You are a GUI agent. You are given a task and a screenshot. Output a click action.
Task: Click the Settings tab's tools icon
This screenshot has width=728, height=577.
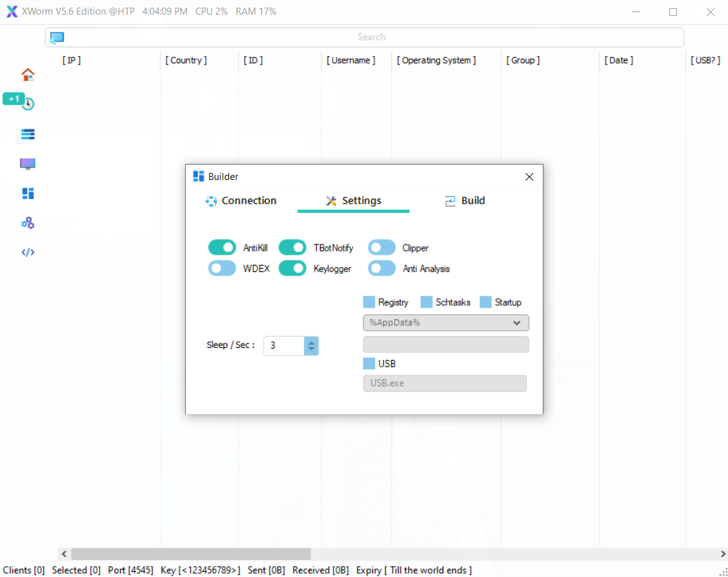(x=331, y=200)
